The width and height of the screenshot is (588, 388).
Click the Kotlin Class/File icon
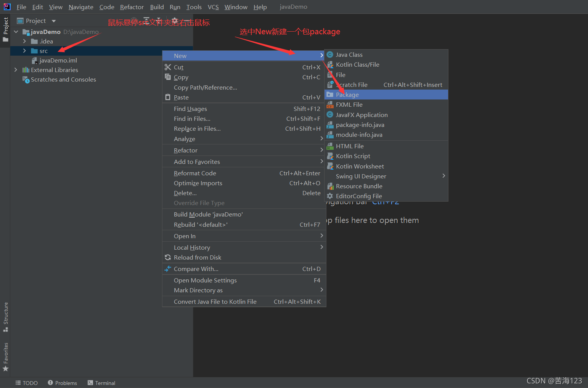point(330,65)
